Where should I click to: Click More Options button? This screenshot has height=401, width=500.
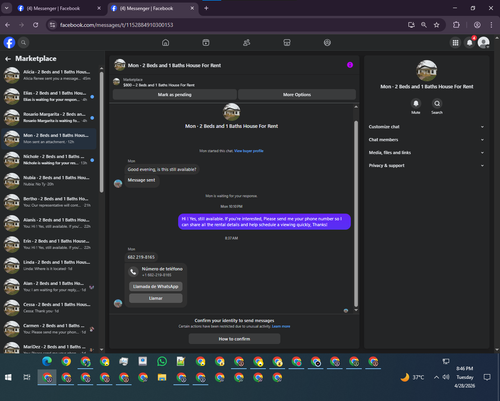pyautogui.click(x=297, y=95)
